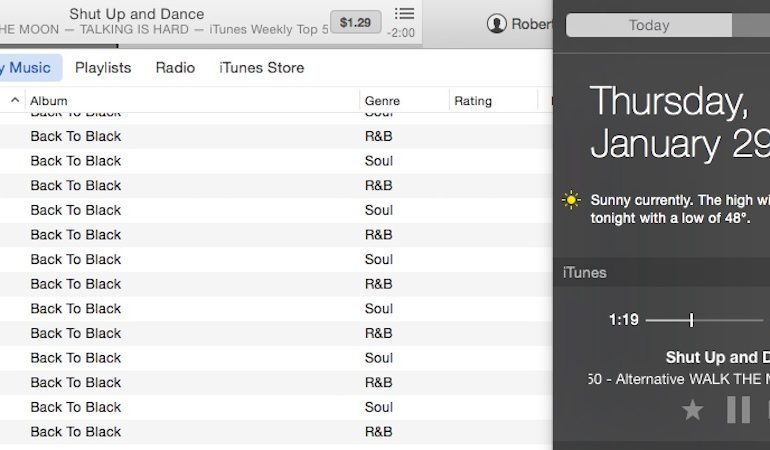The width and height of the screenshot is (770, 450).
Task: Open the Playlists tab
Action: [103, 68]
